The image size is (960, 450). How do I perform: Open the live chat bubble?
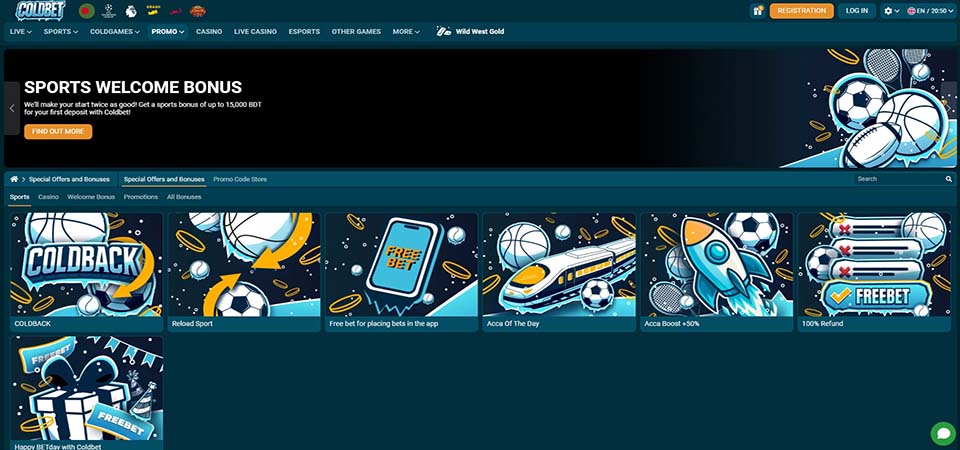943,433
